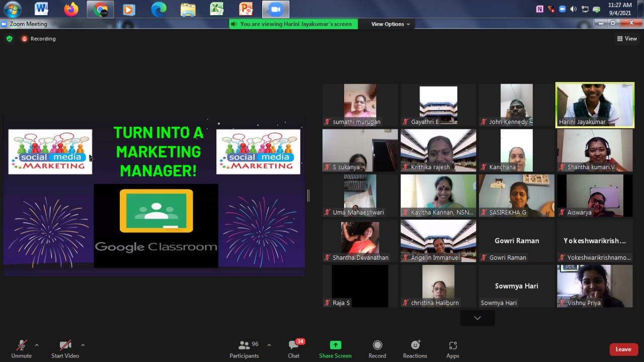Leave the meeting
This screenshot has width=644, height=362.
click(x=623, y=349)
